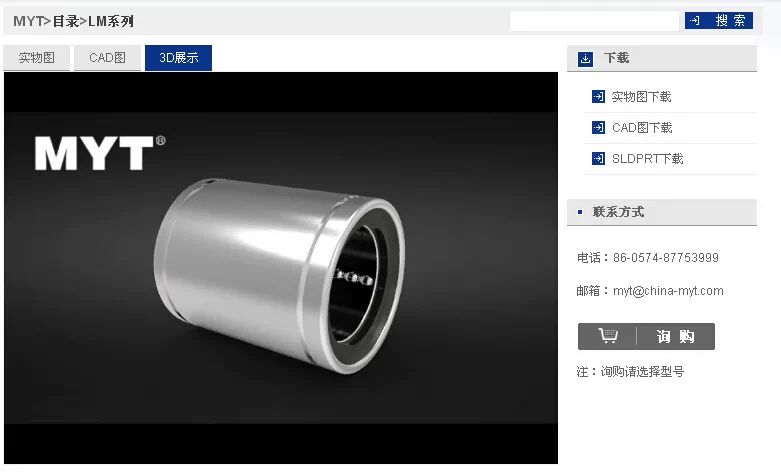Viewport: 781px width, 474px height.
Task: Click the phone number 86-0574-87753999
Action: [665, 257]
